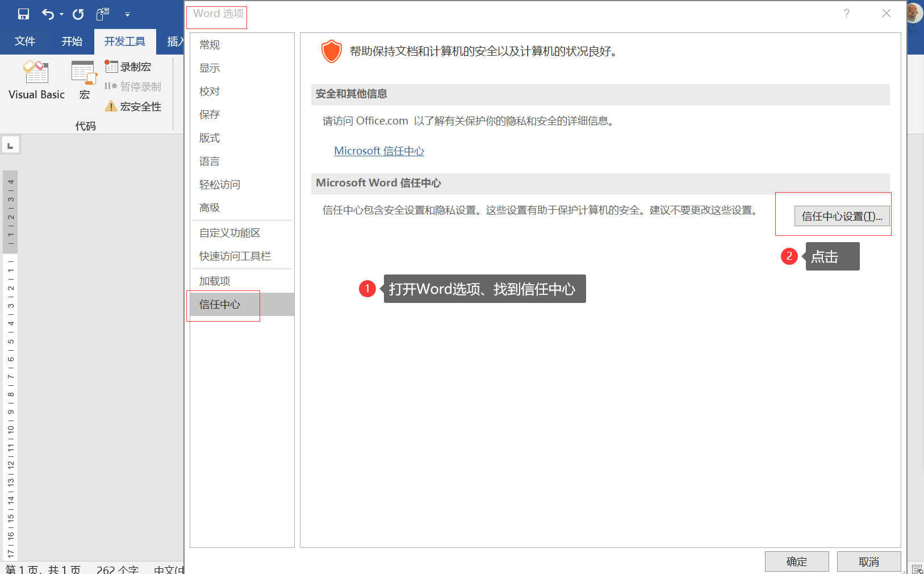The width and height of the screenshot is (924, 574).
Task: Start 录制宏 macro recording
Action: pyautogui.click(x=129, y=67)
